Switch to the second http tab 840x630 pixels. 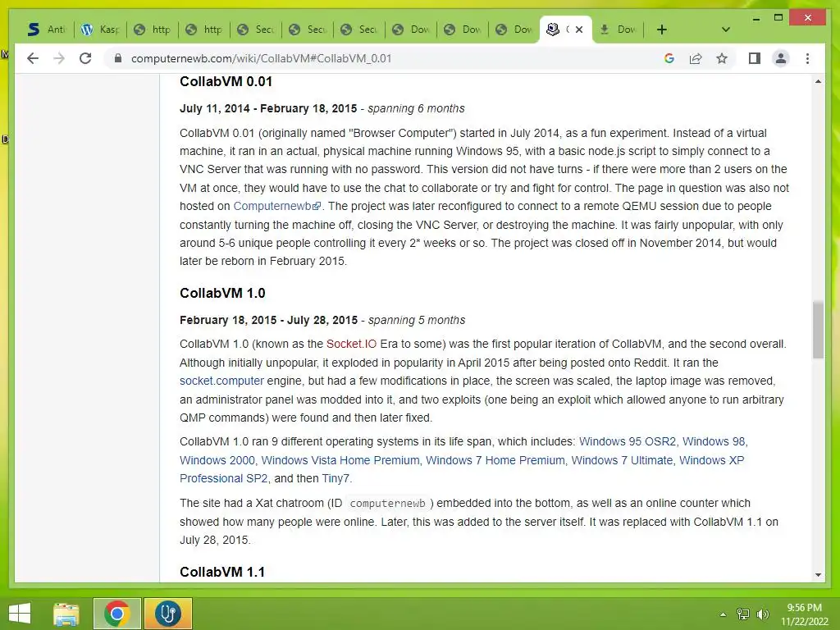[204, 30]
